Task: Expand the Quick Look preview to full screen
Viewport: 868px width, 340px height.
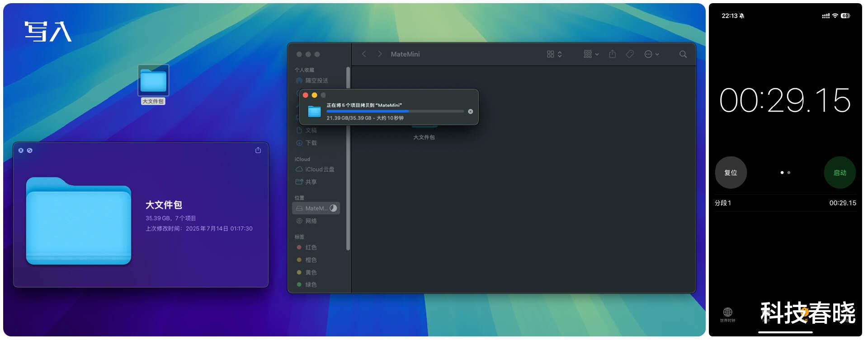Action: click(x=30, y=150)
